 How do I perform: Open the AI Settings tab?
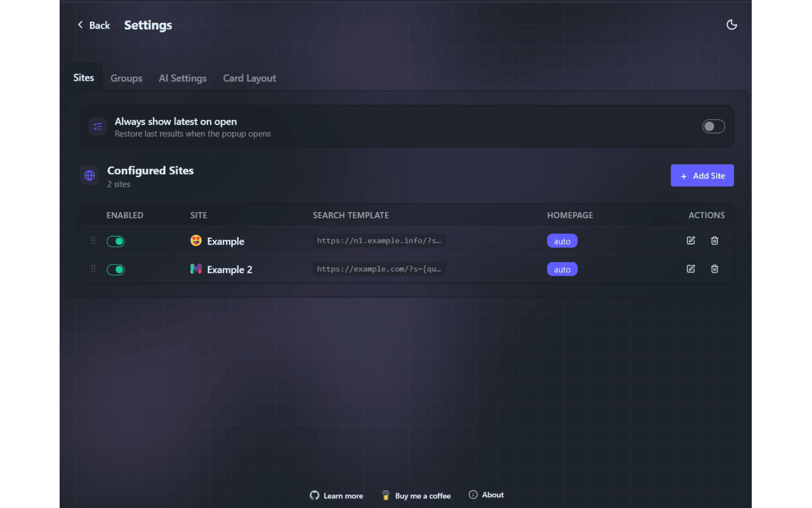coord(183,78)
